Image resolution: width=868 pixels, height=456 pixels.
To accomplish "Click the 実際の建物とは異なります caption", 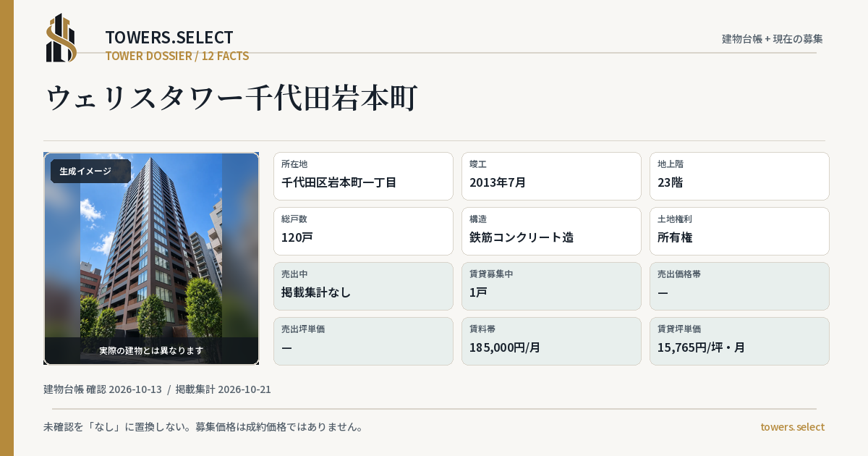I will tap(151, 350).
